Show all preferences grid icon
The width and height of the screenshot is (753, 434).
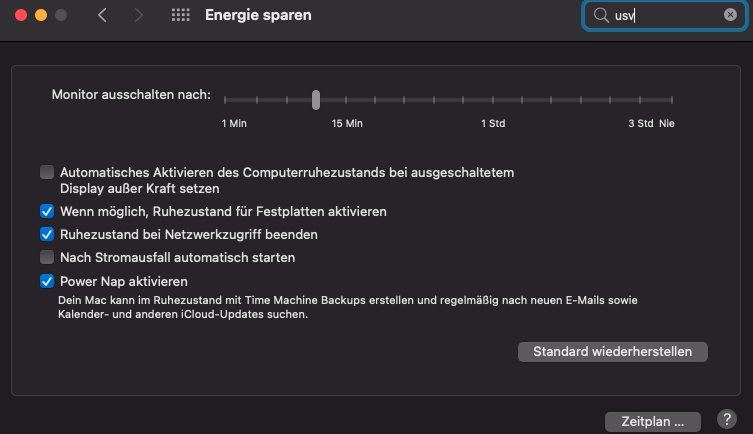click(x=181, y=16)
